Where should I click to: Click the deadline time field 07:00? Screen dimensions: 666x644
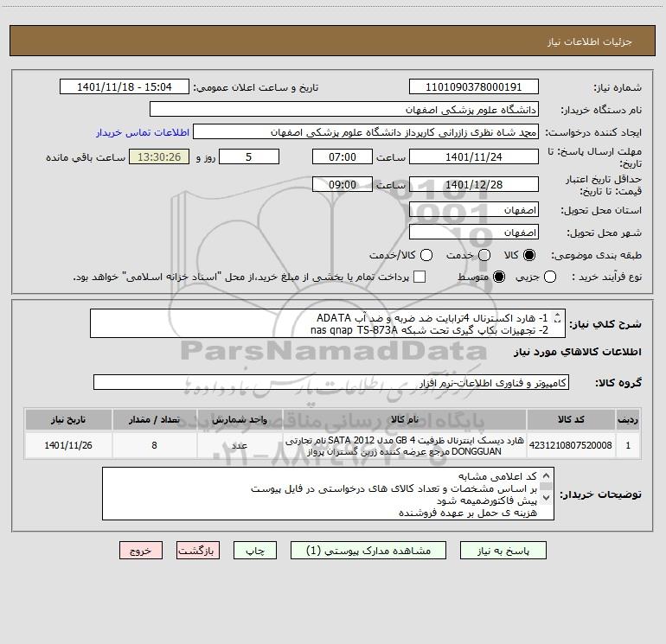tap(343, 156)
